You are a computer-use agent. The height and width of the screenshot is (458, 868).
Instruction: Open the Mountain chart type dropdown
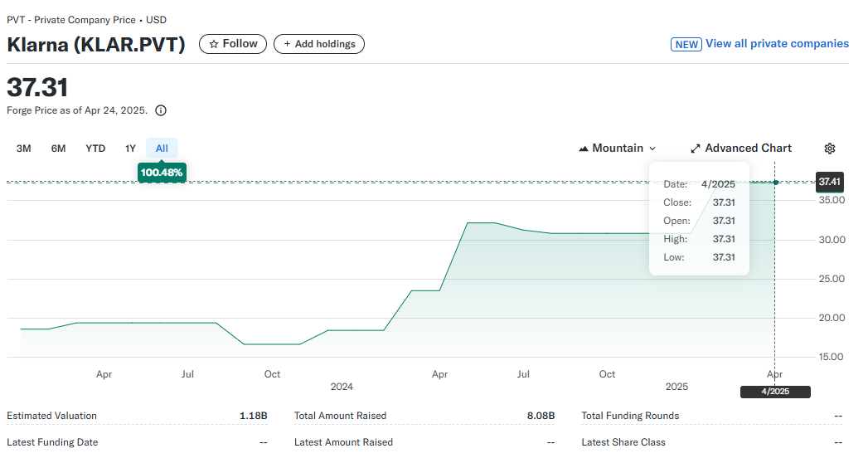click(x=617, y=149)
